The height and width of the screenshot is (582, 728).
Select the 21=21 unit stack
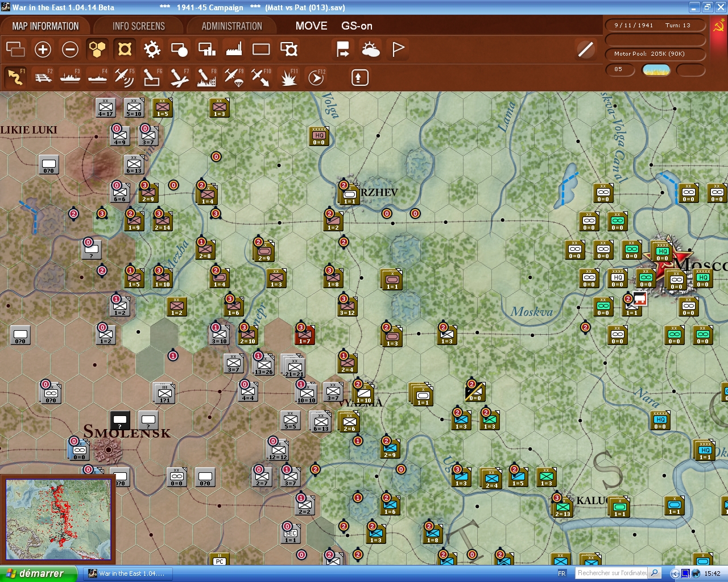(293, 366)
